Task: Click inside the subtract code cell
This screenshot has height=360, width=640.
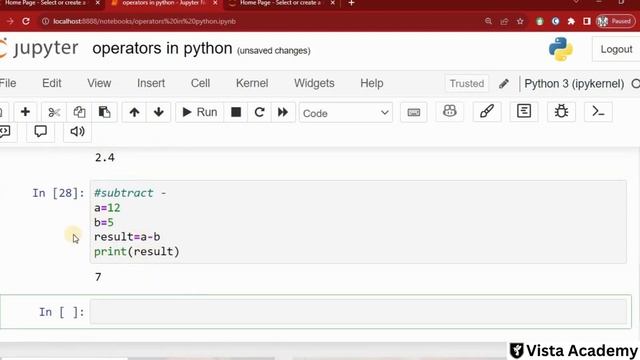Action: click(x=358, y=222)
